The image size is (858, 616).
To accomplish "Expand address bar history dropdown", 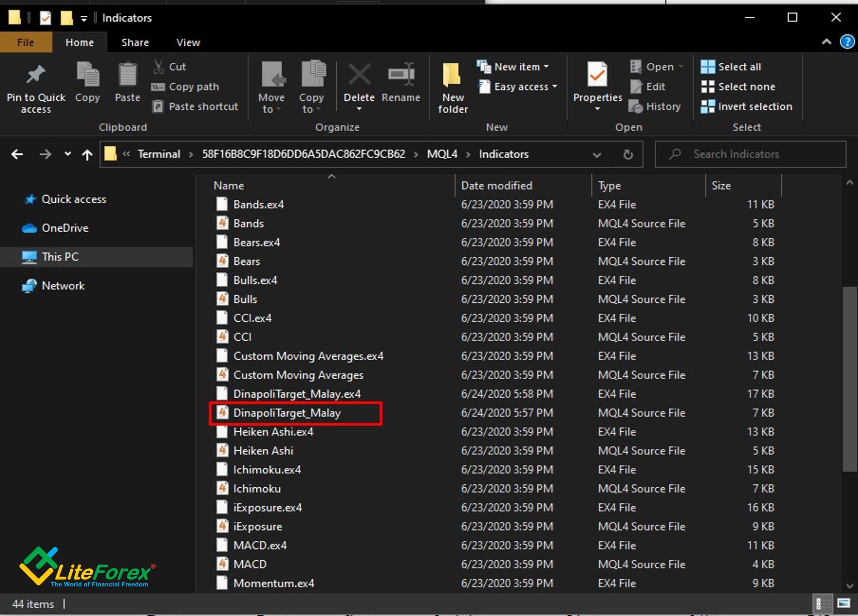I will coord(597,154).
